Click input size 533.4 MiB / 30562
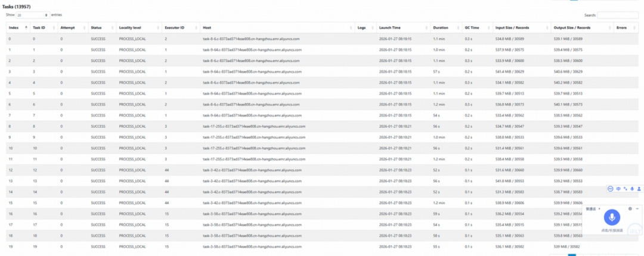 509,115
